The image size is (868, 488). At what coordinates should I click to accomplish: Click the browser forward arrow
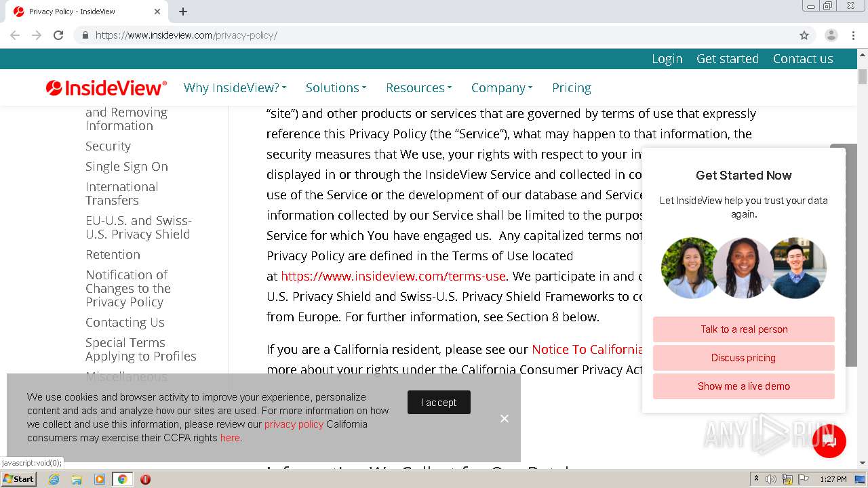point(37,35)
